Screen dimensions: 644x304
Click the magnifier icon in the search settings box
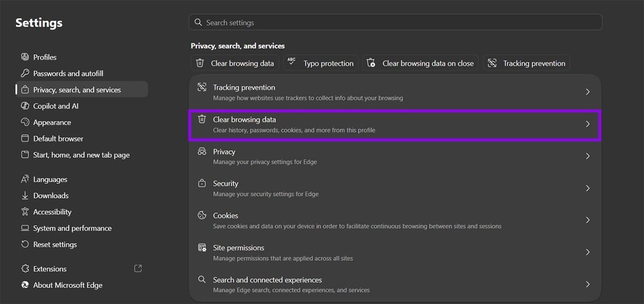198,23
